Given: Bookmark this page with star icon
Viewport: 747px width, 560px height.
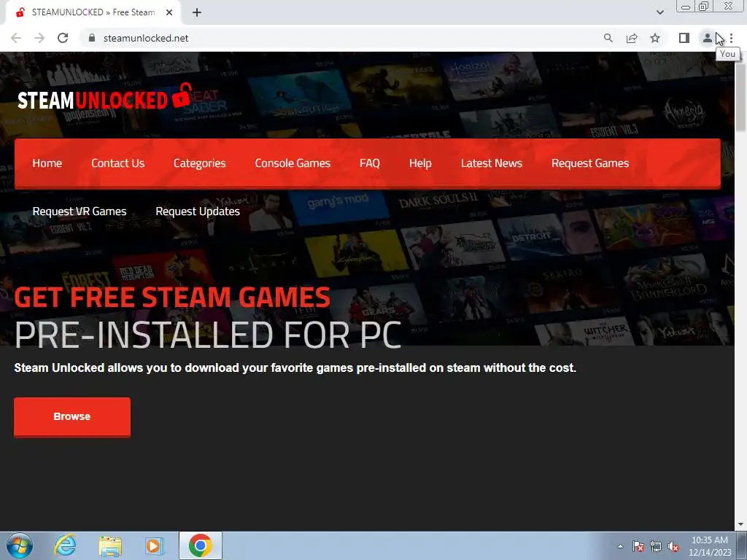Looking at the screenshot, I should click(x=655, y=38).
